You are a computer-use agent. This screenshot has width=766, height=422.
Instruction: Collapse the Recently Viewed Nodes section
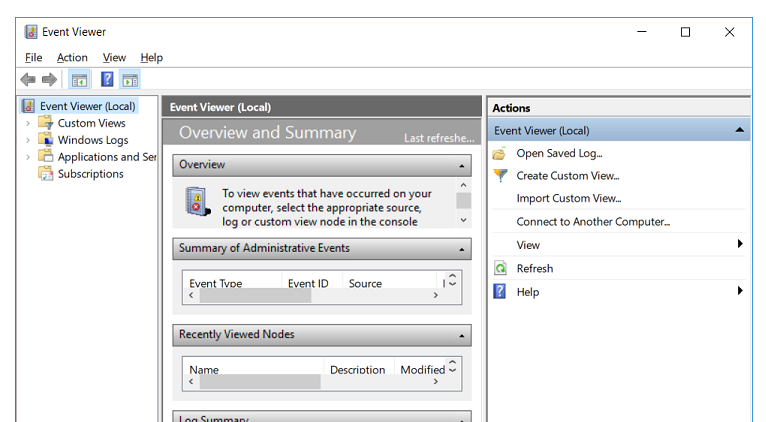coord(462,335)
